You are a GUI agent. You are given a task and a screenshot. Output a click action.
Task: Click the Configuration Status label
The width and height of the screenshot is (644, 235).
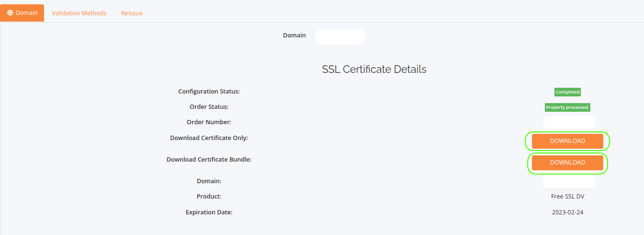pos(209,91)
